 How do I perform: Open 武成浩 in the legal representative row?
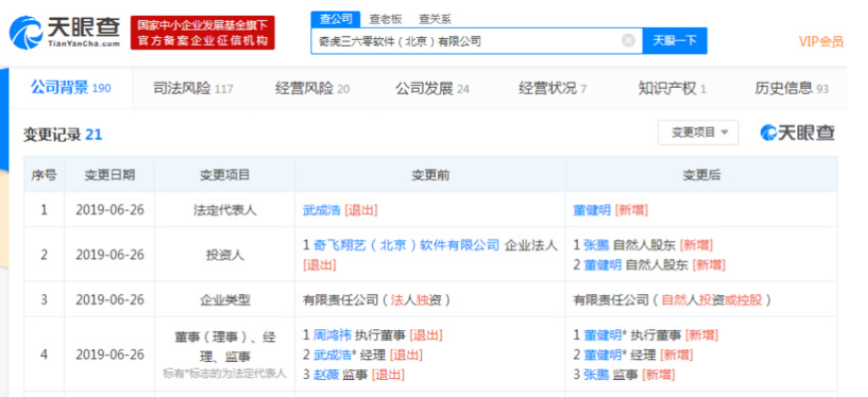point(321,209)
